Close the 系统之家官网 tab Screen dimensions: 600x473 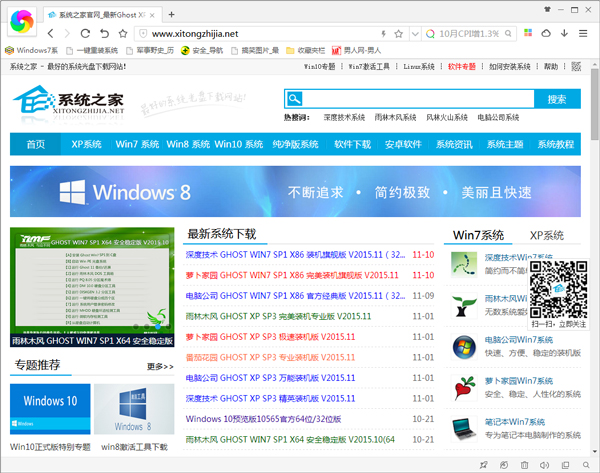click(152, 15)
